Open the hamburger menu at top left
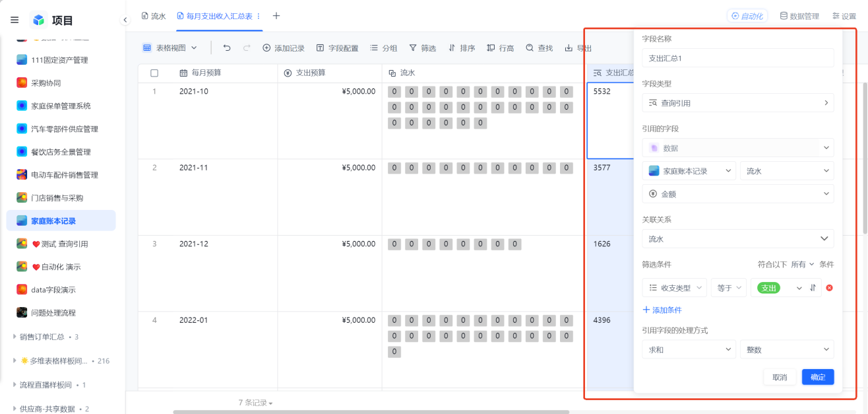Image resolution: width=868 pixels, height=414 pixels. click(x=15, y=20)
